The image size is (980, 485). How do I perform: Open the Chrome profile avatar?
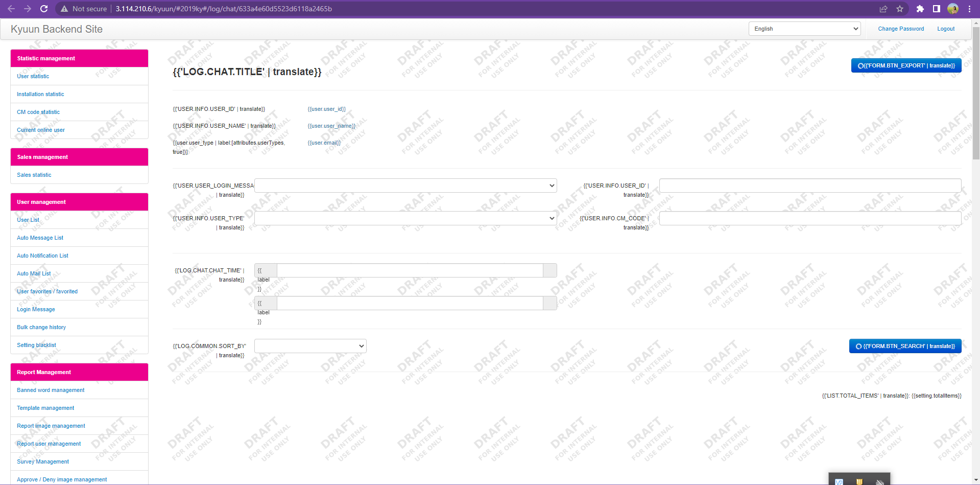953,9
